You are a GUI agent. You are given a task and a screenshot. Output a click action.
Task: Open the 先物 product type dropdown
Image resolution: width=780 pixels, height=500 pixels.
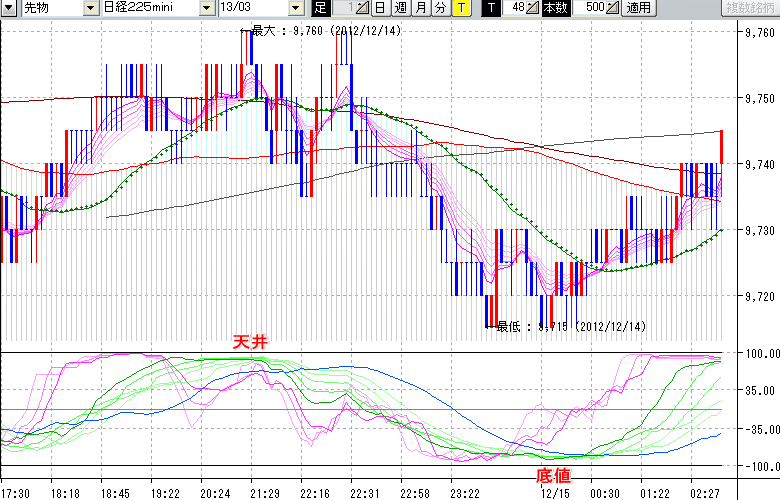click(90, 8)
